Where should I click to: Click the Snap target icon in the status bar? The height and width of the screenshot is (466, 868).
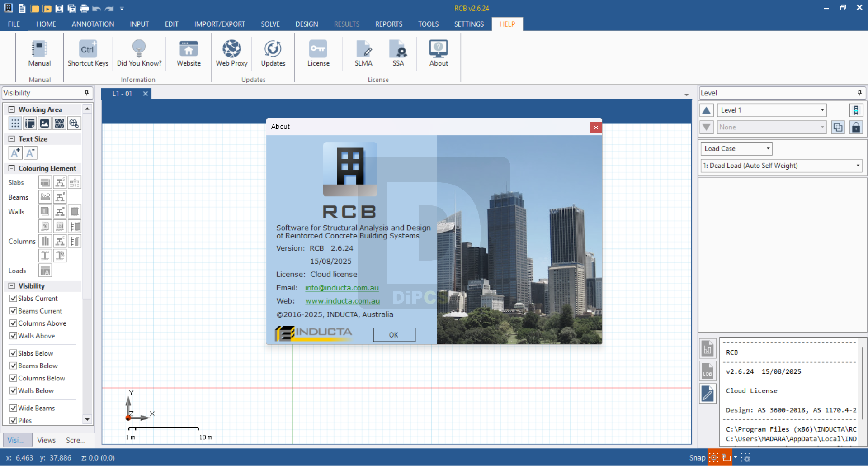coord(713,458)
